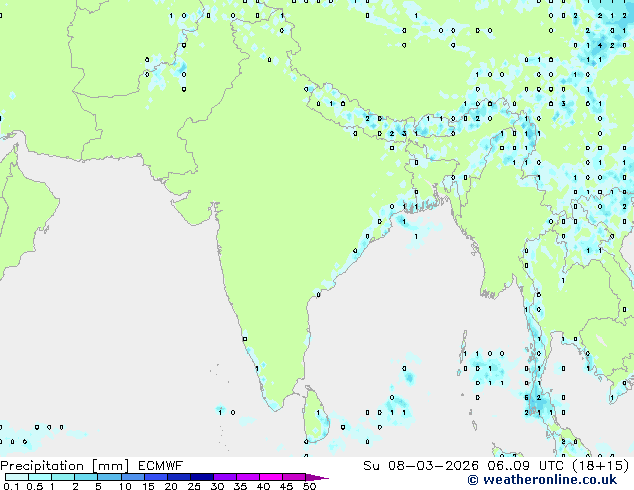Image resolution: width=634 pixels, height=490 pixels.
Task: Click the 'Precipitation [mm]' legend title
Action: tap(65, 466)
